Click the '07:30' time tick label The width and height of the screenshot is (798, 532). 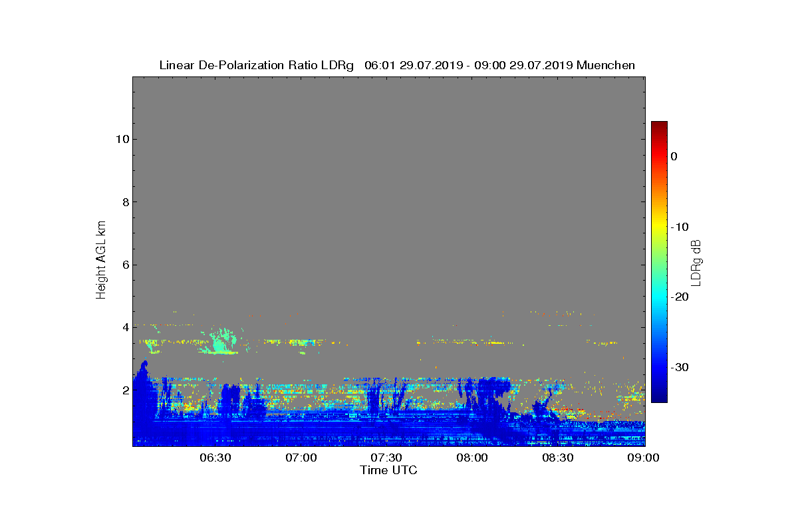386,458
